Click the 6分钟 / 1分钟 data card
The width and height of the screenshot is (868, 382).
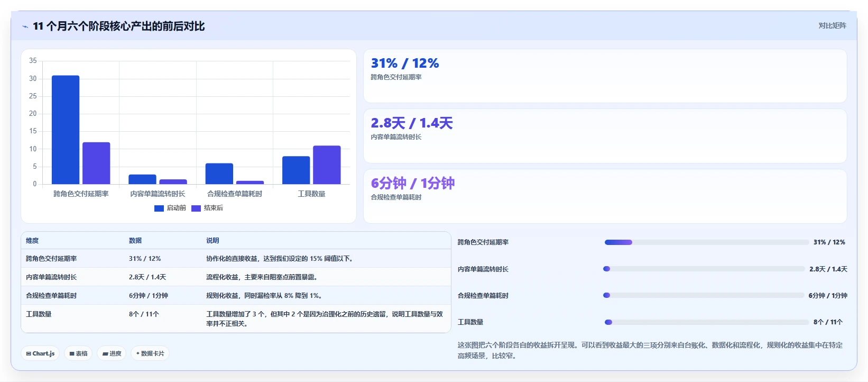(x=605, y=196)
